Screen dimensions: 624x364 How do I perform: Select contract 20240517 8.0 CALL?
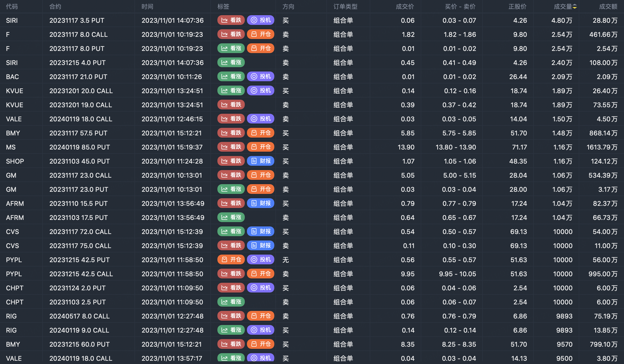coord(79,316)
